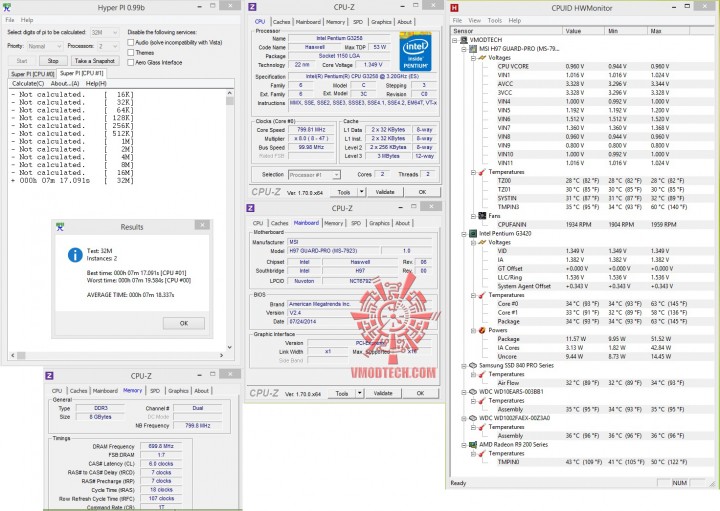Collapse the MSI H97 GUARD-PRO tree node
This screenshot has width=720, height=511.
coord(464,49)
